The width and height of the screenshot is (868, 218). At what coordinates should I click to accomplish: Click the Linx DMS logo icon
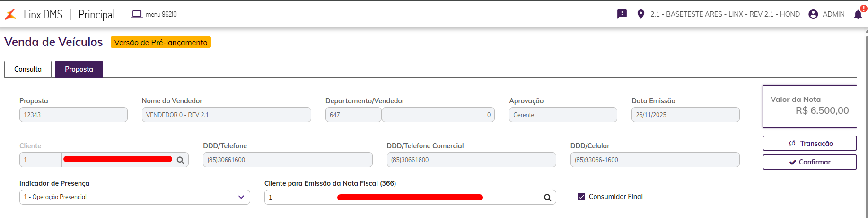coord(10,14)
